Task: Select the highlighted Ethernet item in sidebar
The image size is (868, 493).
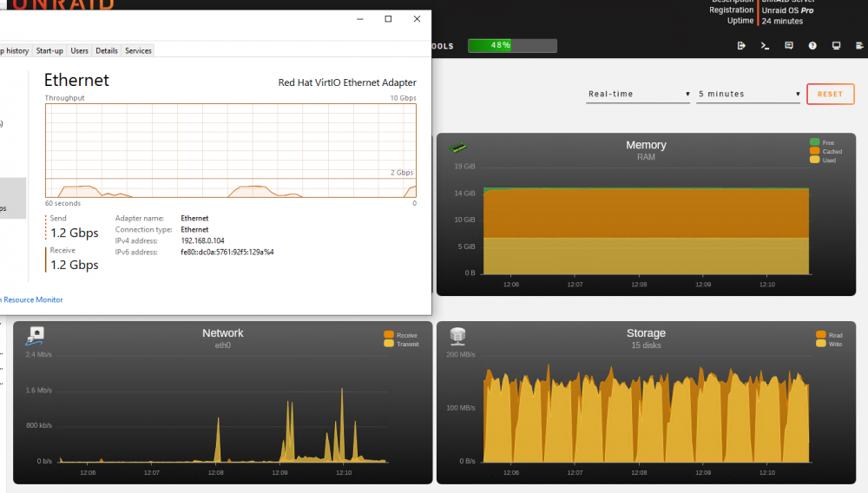Action: [13, 198]
